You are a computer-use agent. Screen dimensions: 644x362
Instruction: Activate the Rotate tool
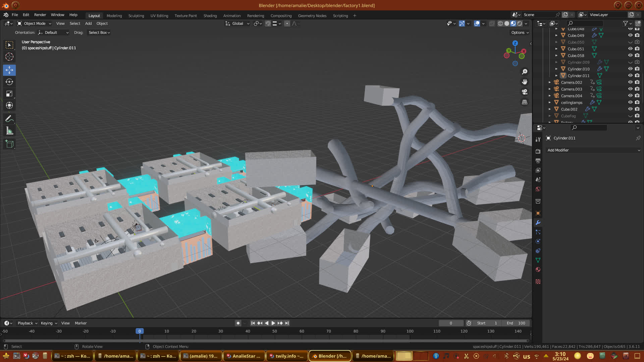pos(9,82)
